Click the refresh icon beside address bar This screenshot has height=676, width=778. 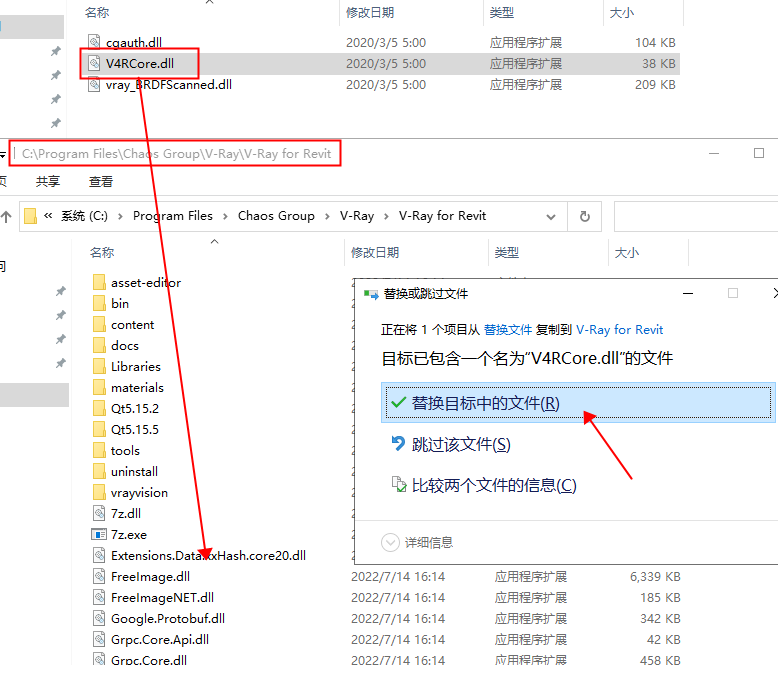(x=585, y=216)
